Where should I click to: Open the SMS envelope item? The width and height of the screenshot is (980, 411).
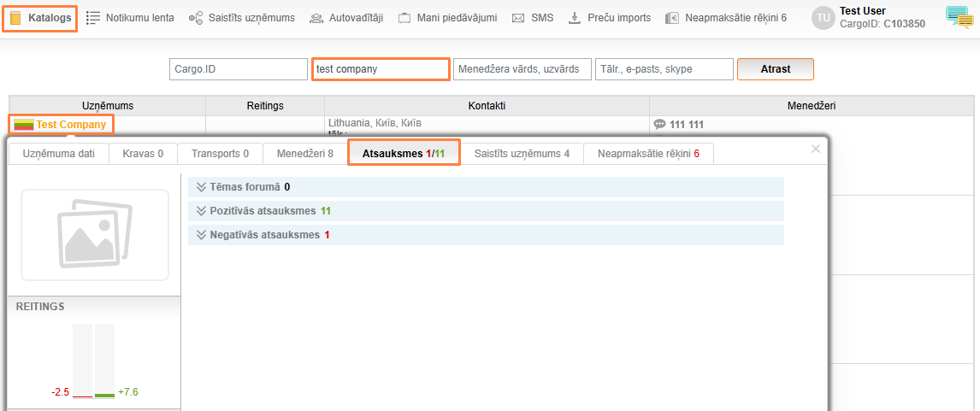coord(533,18)
